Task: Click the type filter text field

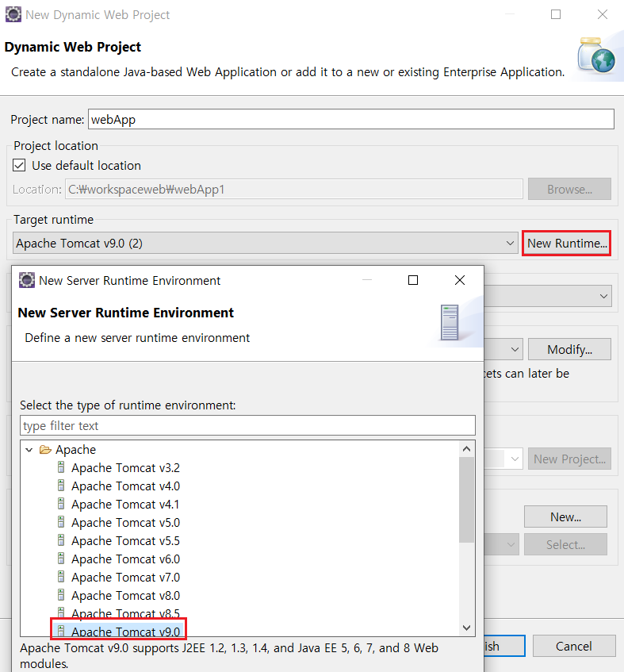Action: click(x=247, y=425)
